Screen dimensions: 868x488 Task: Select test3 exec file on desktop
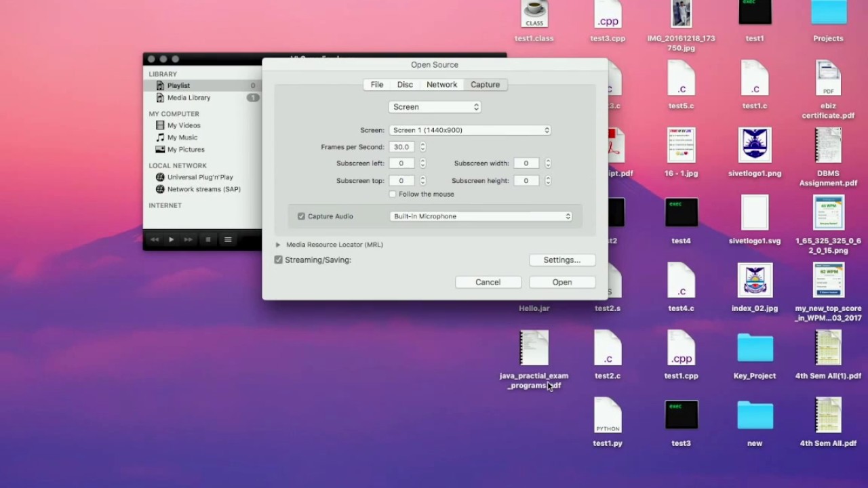click(x=681, y=422)
